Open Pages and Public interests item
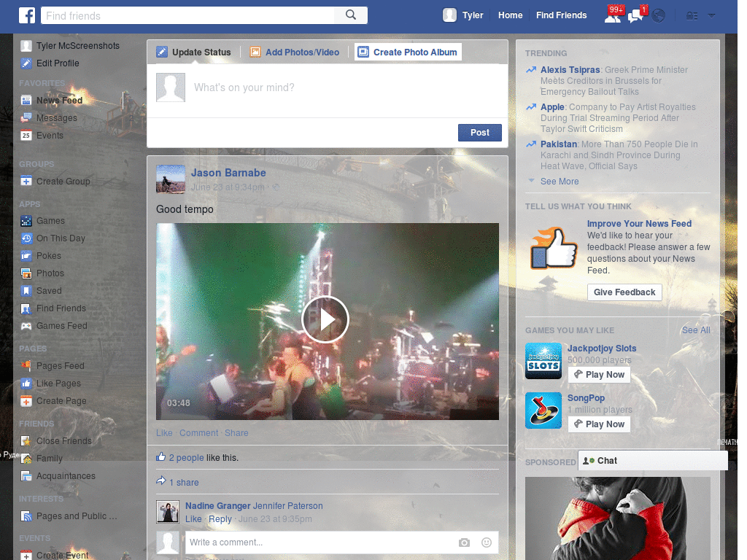Viewport: 747px width, 560px height. pos(69,516)
